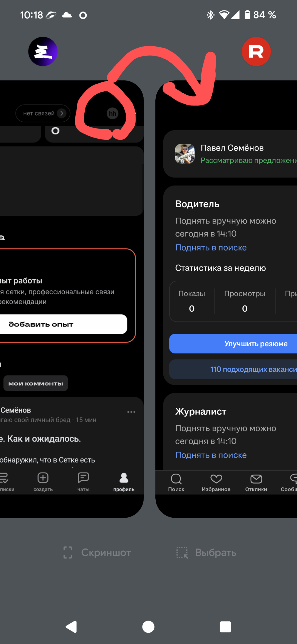This screenshot has width=297, height=644.
Task: Tap the red hh.ru app logo
Action: coord(256,51)
